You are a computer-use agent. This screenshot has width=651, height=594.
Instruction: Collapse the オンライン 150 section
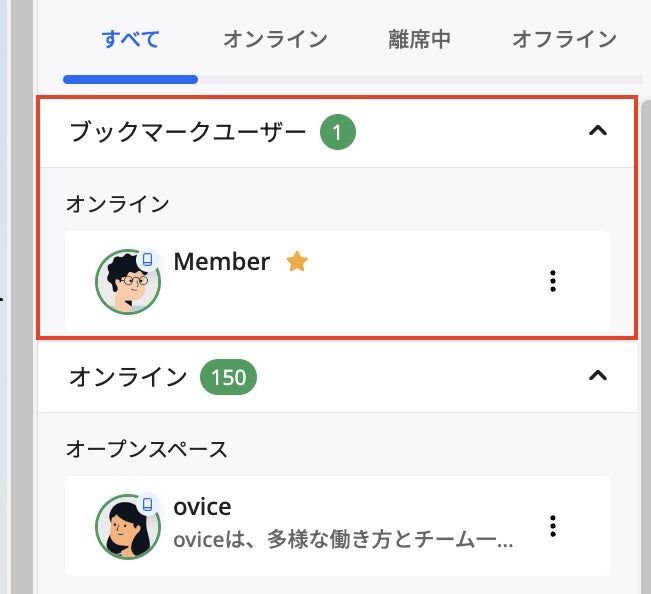[598, 376]
